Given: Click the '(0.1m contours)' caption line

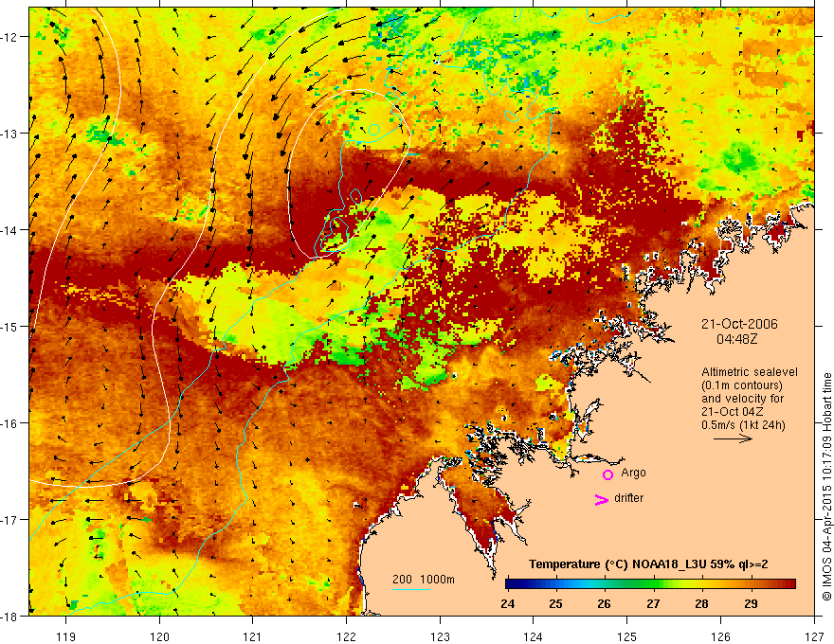Looking at the screenshot, I should (742, 385).
